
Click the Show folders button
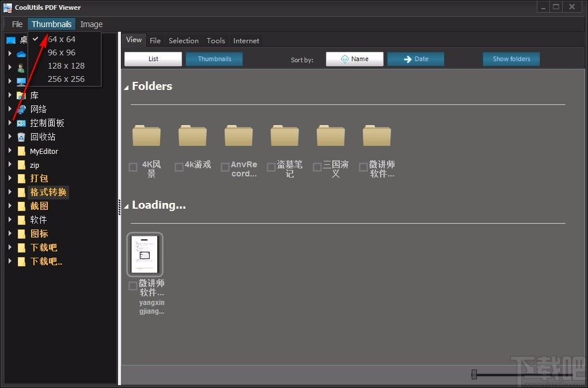pos(511,59)
